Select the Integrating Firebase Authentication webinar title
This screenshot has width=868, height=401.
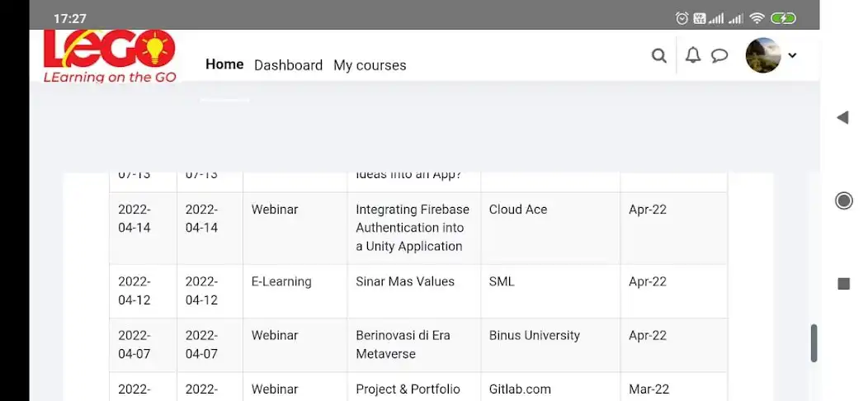click(x=412, y=228)
